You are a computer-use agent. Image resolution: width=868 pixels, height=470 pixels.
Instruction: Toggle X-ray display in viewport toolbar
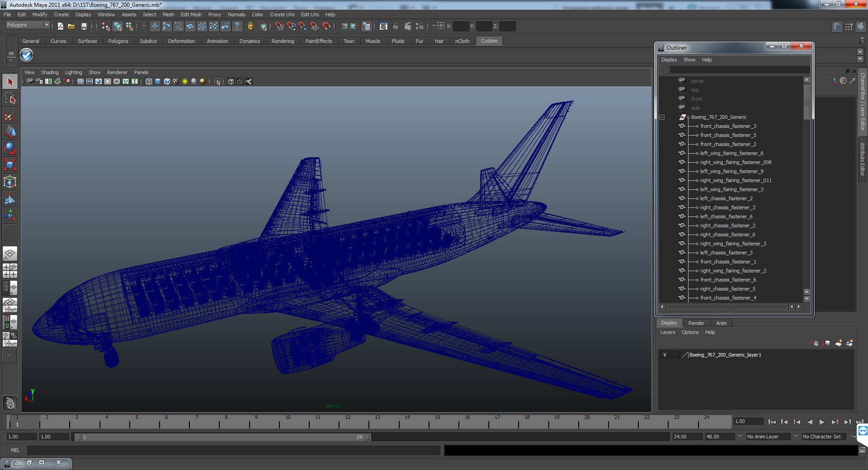(x=231, y=81)
